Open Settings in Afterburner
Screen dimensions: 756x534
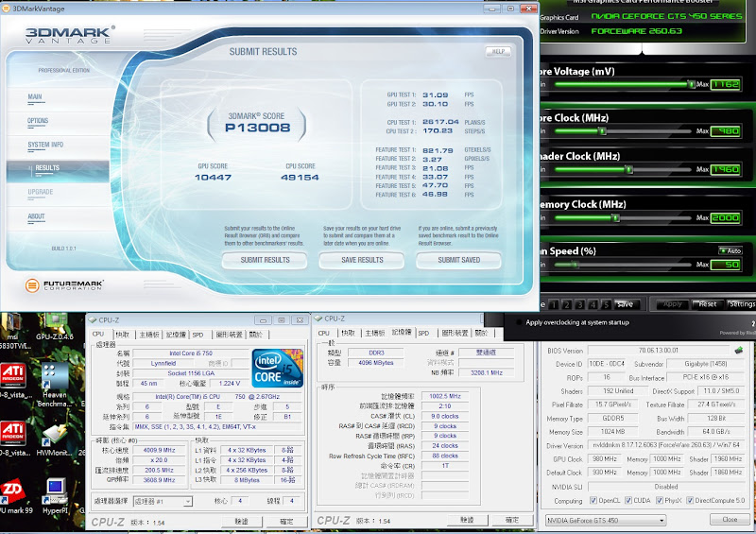click(742, 304)
